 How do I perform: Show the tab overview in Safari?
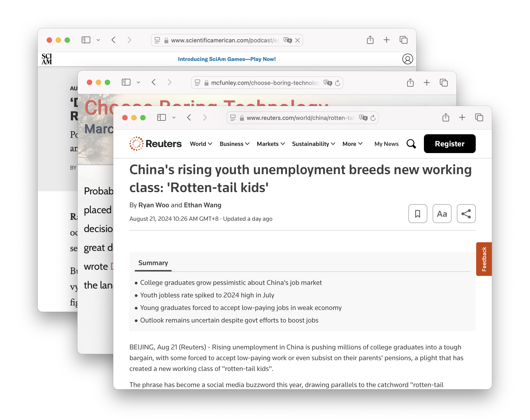(479, 118)
